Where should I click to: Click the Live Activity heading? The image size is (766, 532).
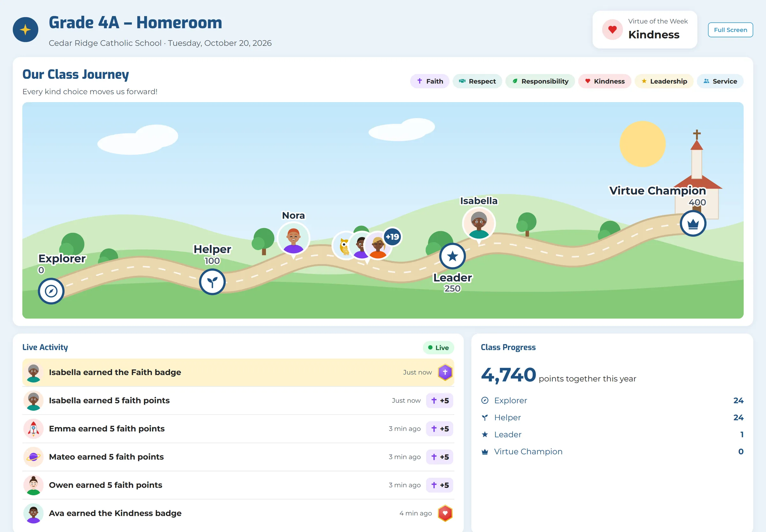click(45, 347)
